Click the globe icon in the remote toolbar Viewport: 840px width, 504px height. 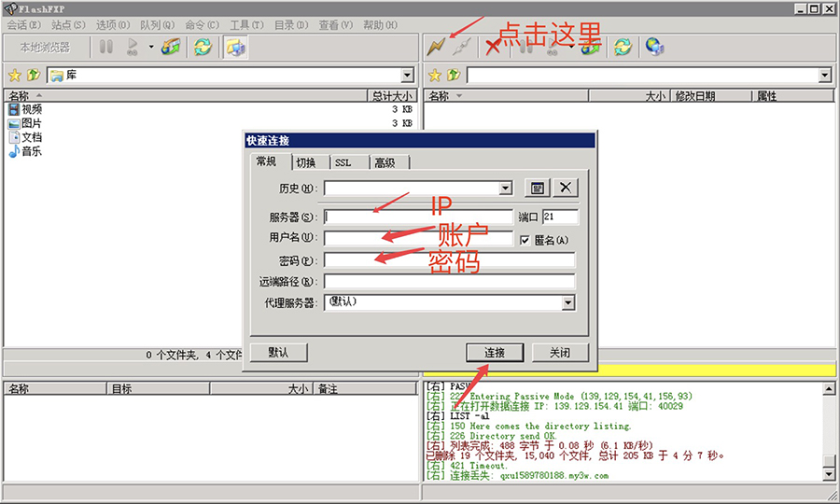[654, 47]
